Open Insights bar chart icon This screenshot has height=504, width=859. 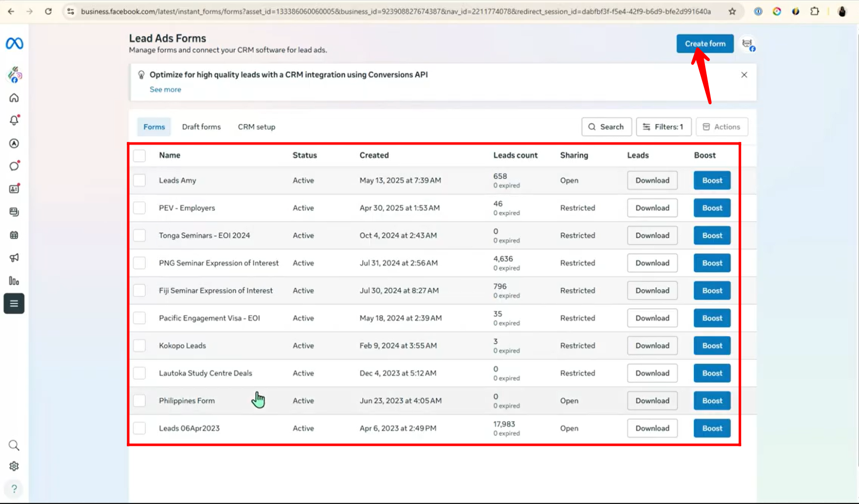click(14, 281)
